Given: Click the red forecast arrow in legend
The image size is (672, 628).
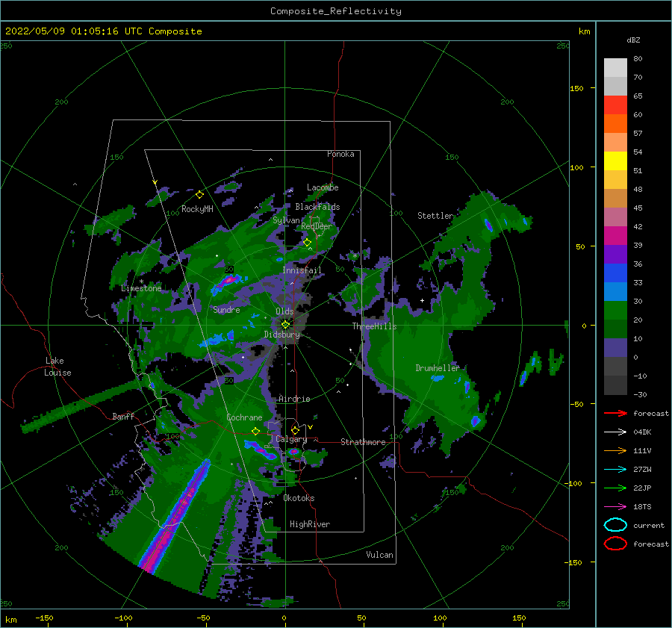Looking at the screenshot, I should (x=615, y=413).
